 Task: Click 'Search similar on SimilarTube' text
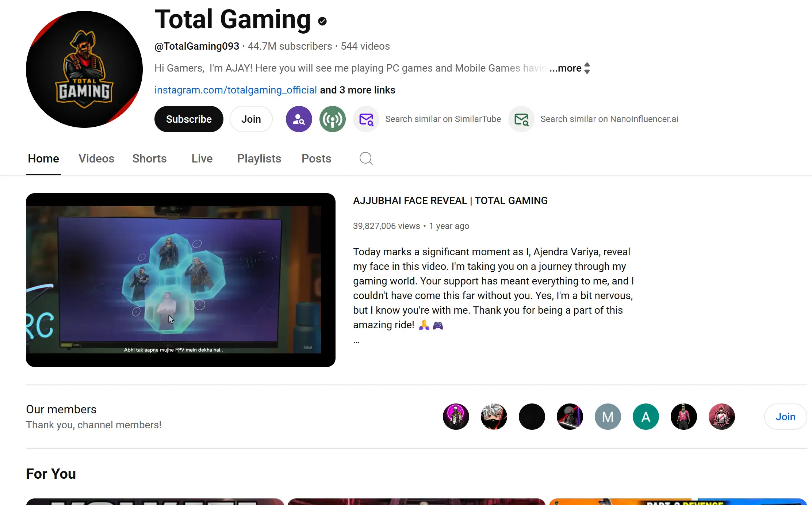point(443,119)
